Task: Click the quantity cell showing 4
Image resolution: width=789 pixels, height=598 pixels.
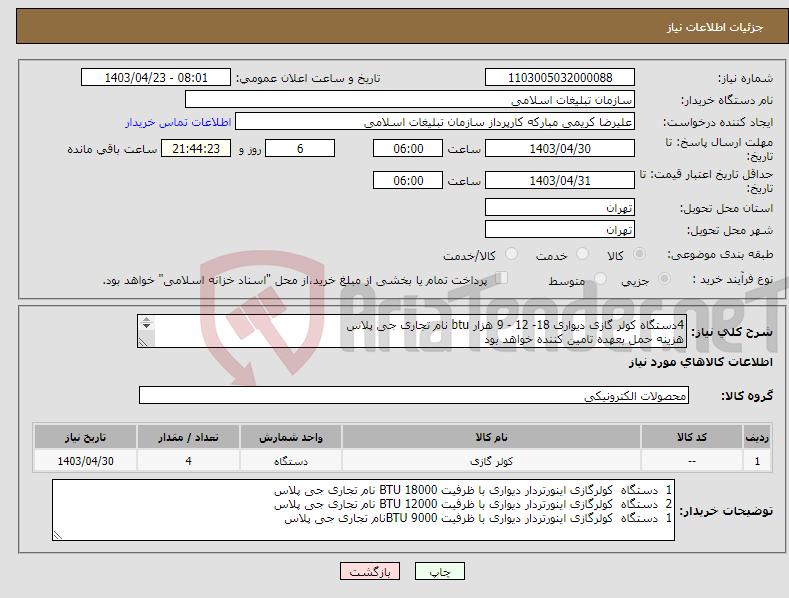Action: pos(188,461)
